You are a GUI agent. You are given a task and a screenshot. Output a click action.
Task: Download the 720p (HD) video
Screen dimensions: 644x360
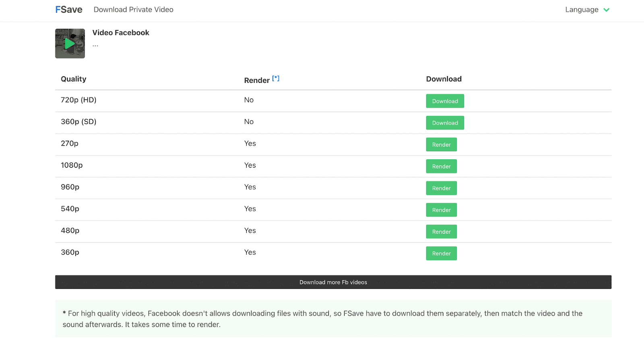click(445, 101)
